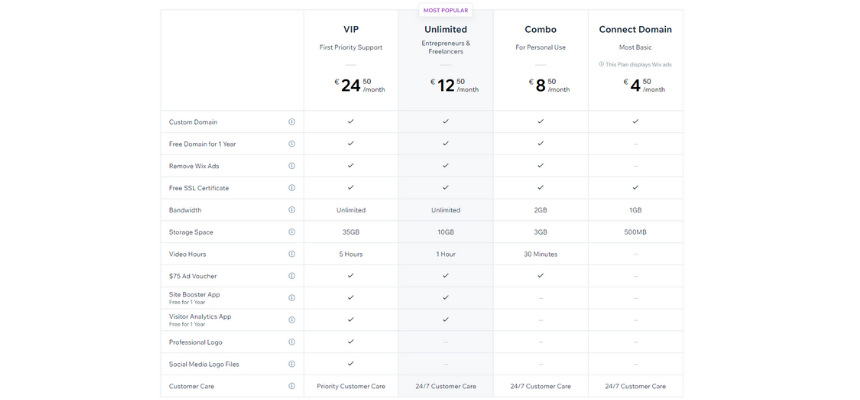
Task: Open info icon for Social Media Logo Files
Action: coord(292,364)
